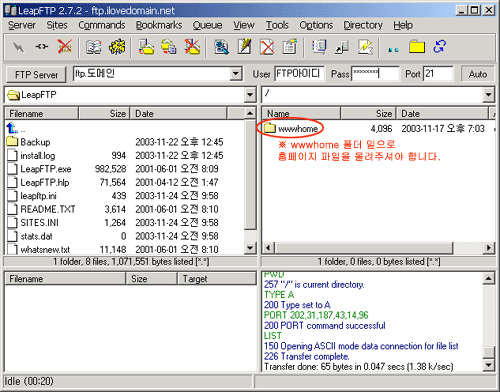Click the clipboard properties toolbar icon

(x=290, y=47)
